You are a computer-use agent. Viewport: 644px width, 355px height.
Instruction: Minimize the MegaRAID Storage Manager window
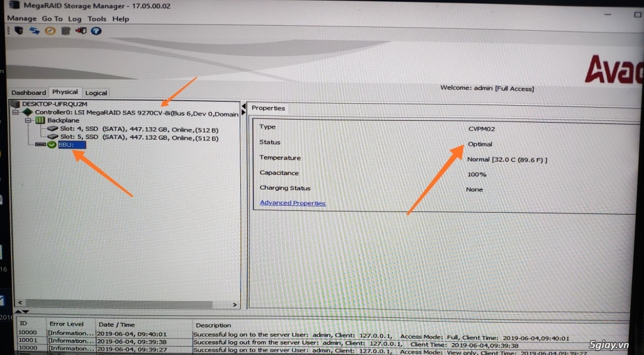tap(608, 15)
